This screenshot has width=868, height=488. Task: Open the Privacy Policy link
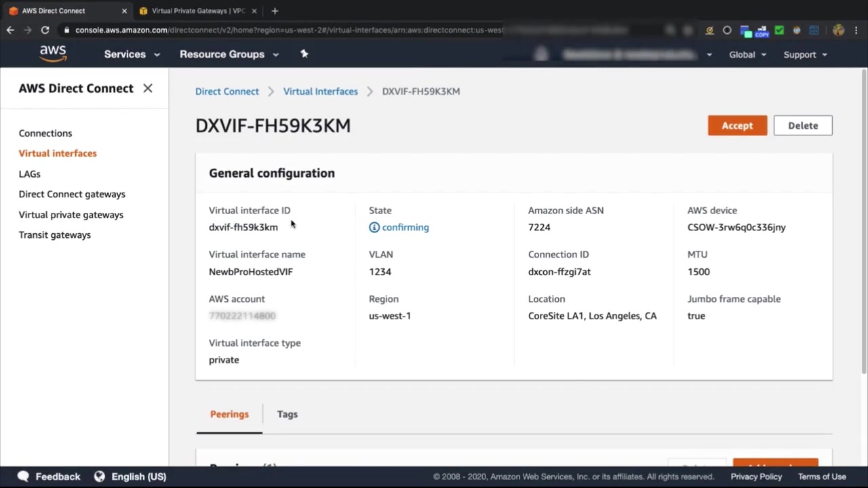tap(756, 476)
